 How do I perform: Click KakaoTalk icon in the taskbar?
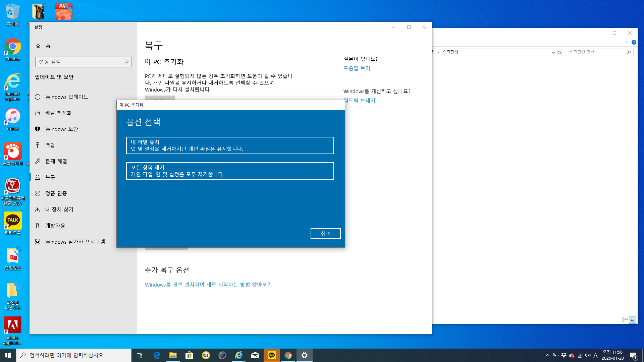[x=272, y=355]
